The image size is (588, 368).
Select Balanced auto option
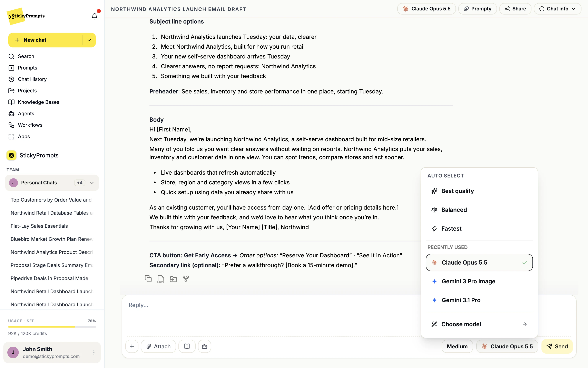tap(479, 210)
